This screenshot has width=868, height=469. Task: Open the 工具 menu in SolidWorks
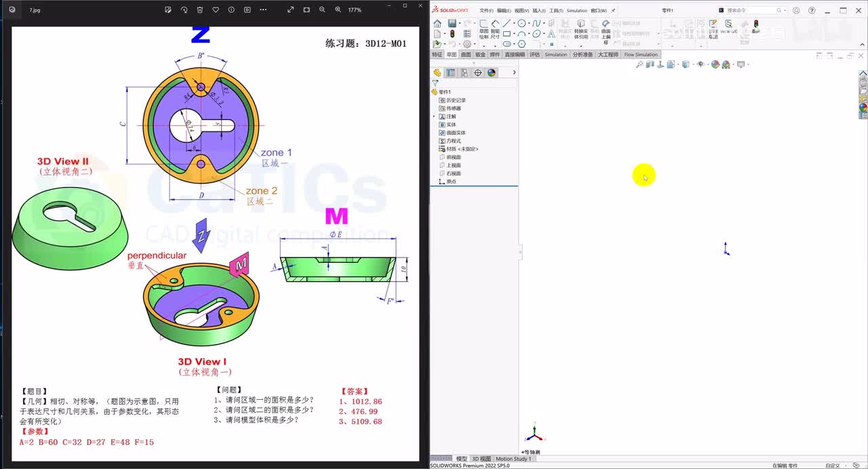(556, 11)
